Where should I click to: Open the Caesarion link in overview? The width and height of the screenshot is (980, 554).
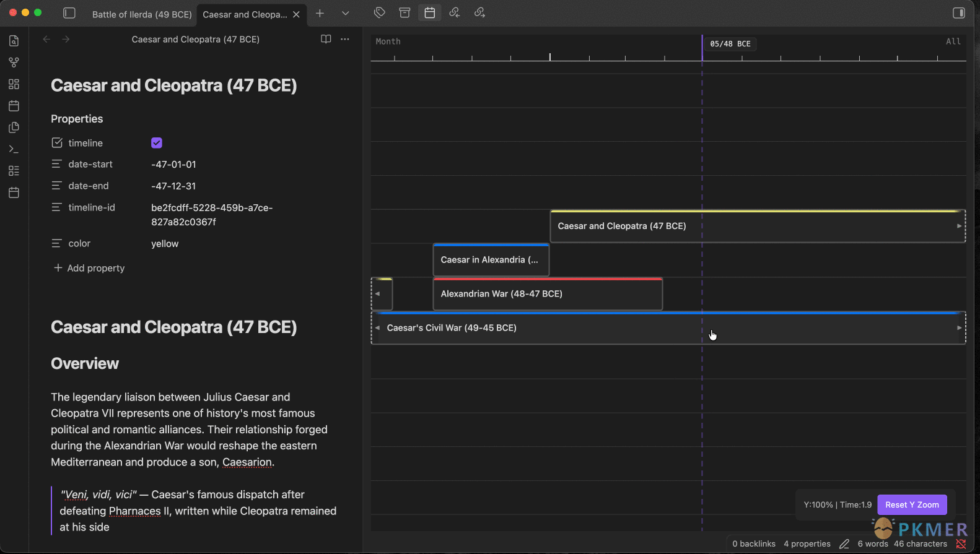[x=247, y=462]
